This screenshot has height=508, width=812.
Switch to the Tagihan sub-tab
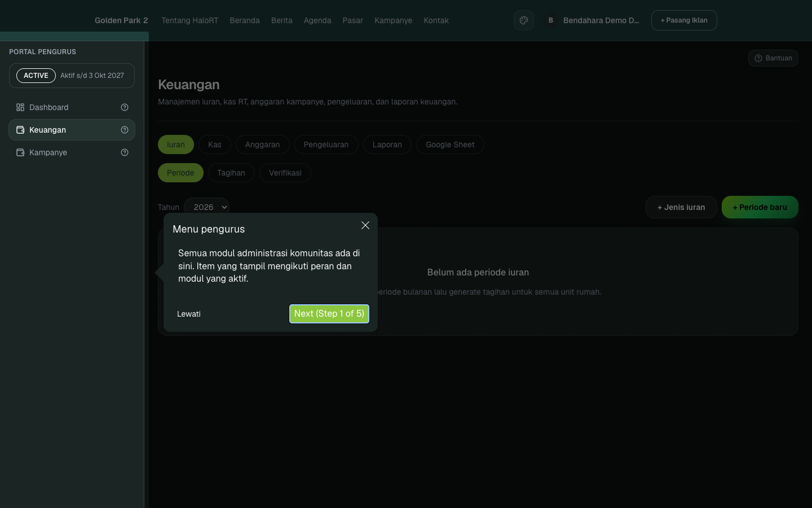[231, 173]
